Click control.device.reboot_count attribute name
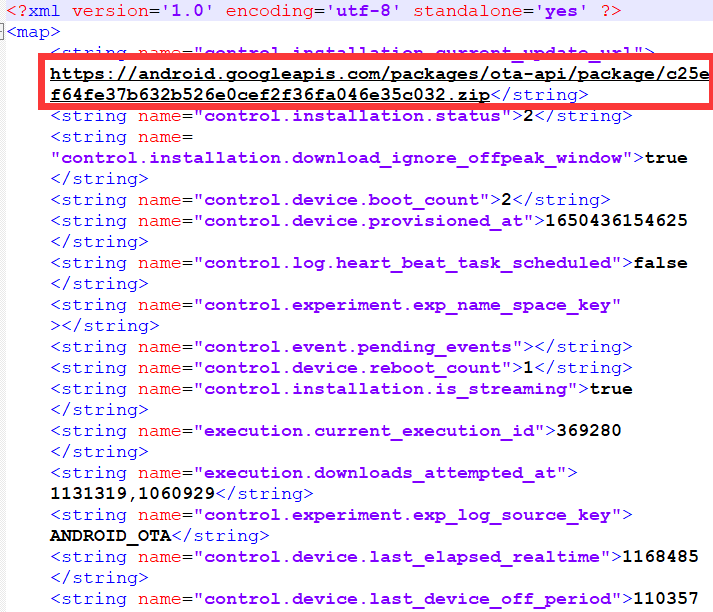The width and height of the screenshot is (713, 612). [352, 368]
